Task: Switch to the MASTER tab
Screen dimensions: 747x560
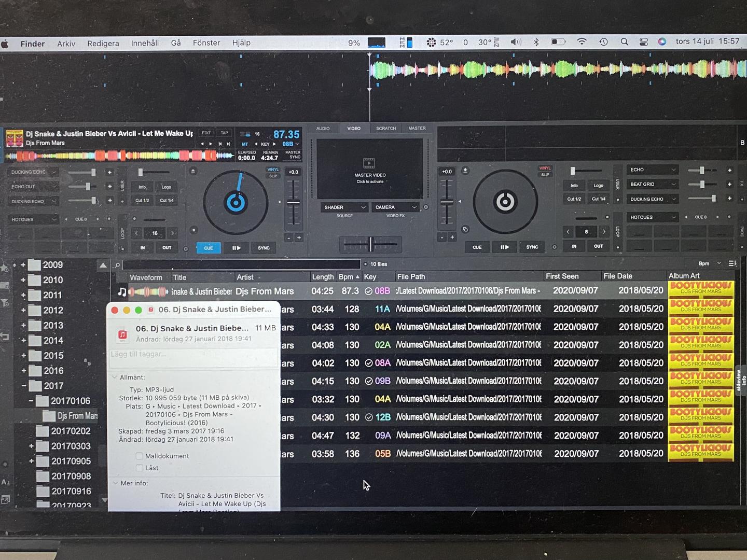Action: [417, 128]
